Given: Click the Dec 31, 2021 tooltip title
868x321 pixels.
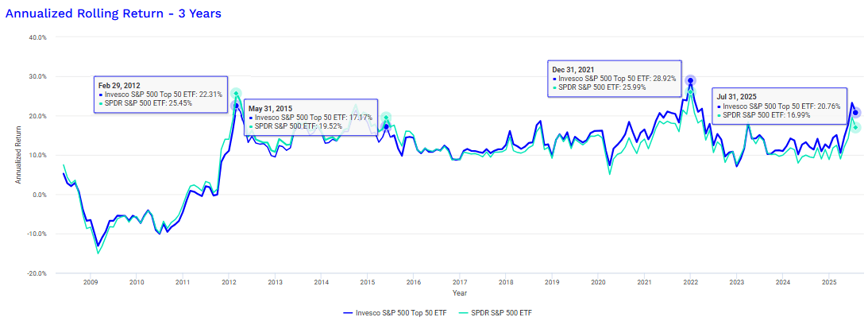Looking at the screenshot, I should coord(573,70).
